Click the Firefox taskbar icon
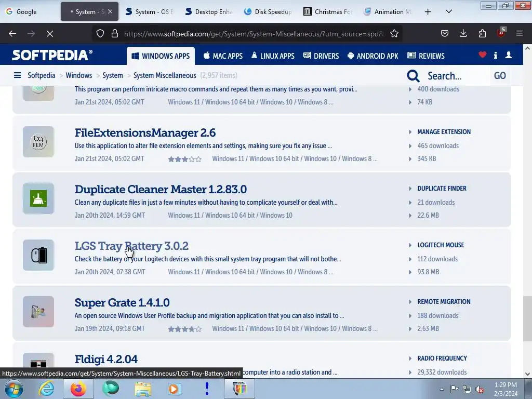 78,389
